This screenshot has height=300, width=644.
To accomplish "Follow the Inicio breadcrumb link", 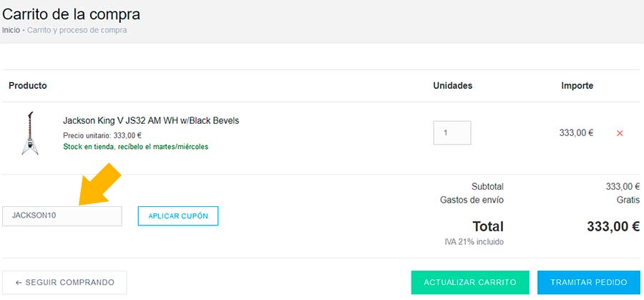I will (x=11, y=30).
